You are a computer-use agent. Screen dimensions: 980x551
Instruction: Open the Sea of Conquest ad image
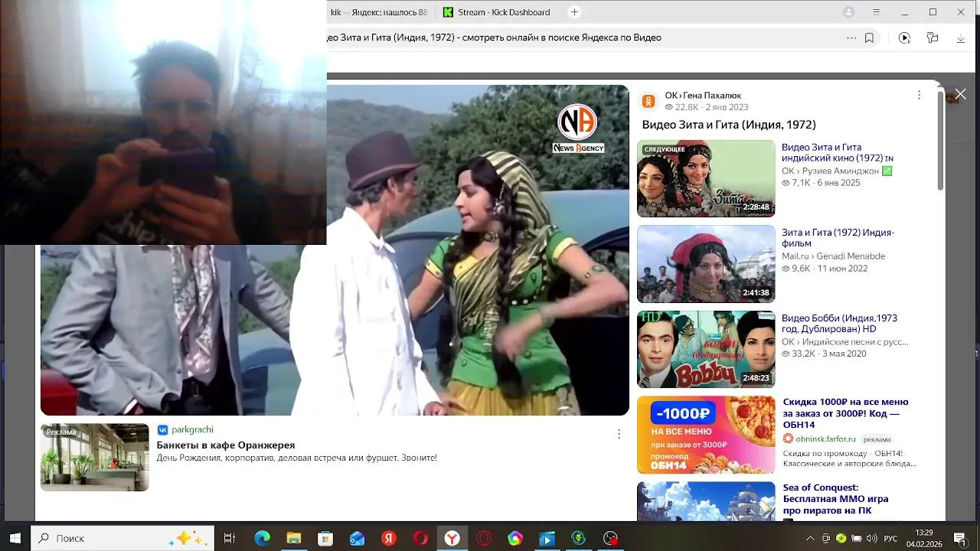706,502
